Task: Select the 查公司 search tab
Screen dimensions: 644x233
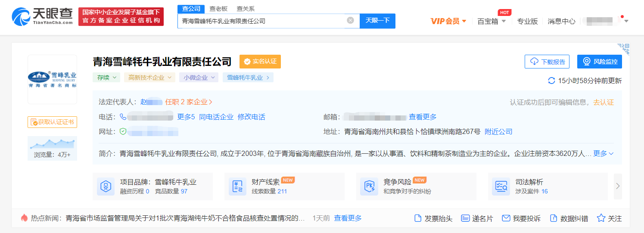Action: click(191, 9)
